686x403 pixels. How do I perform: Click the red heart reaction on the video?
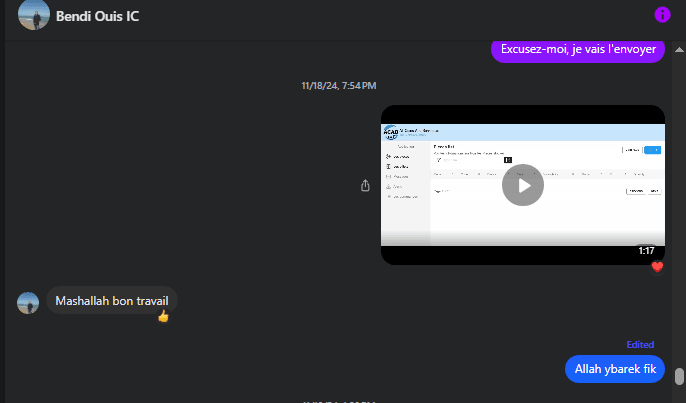coord(657,266)
